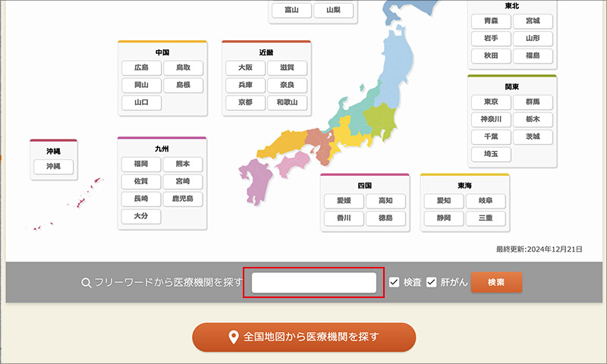Screen dimensions: 607x364
Task: Click the 最終更新:2024年12月21日 text
Action: click(539, 249)
